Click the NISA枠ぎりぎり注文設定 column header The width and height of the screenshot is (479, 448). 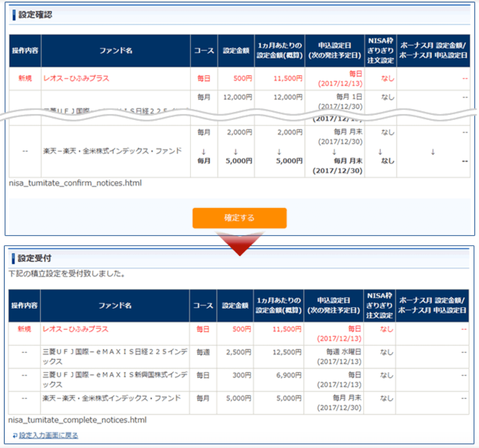[x=381, y=50]
